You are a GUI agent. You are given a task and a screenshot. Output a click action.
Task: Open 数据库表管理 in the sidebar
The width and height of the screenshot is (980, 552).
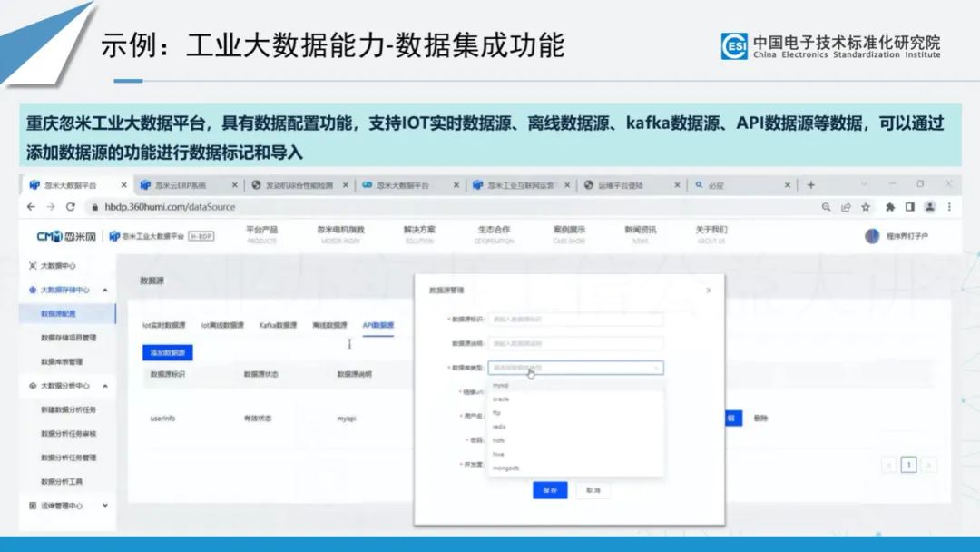click(x=62, y=361)
